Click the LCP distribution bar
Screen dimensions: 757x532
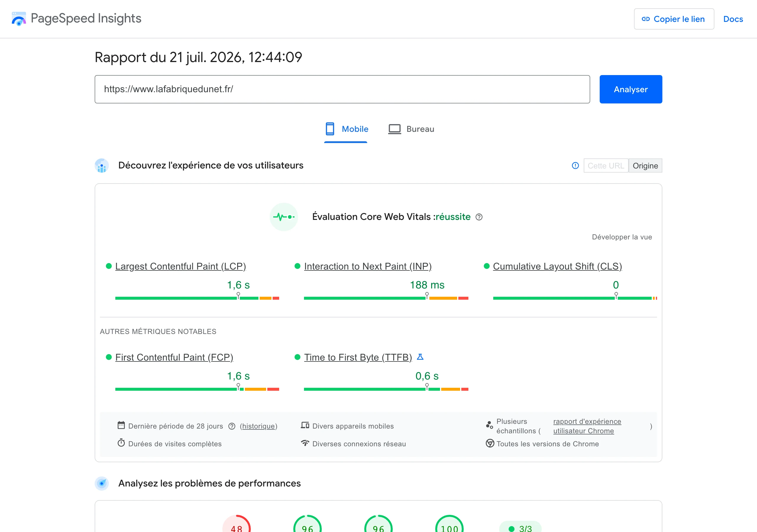(197, 298)
